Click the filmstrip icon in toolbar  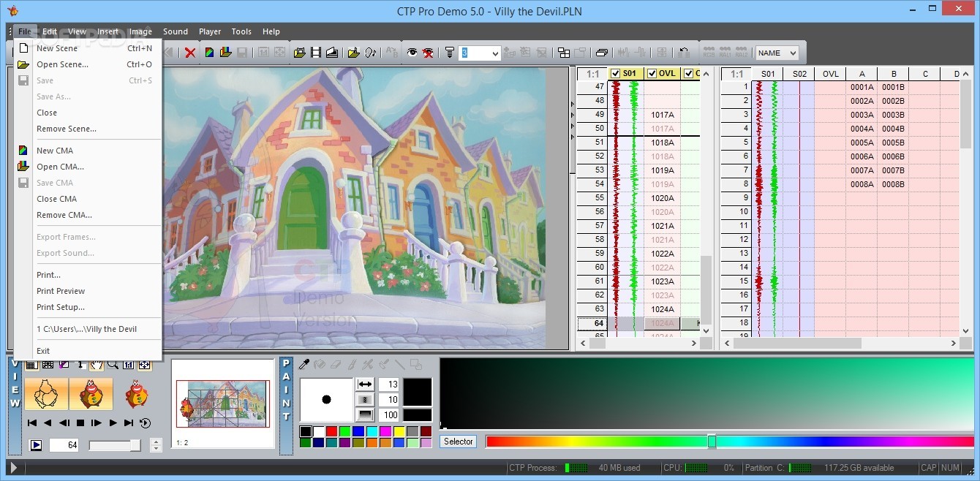[316, 53]
